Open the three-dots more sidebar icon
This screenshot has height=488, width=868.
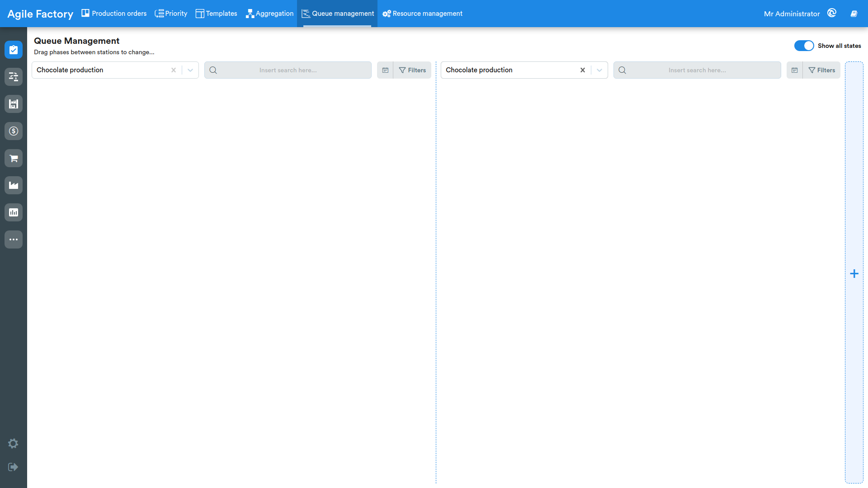[x=14, y=239]
